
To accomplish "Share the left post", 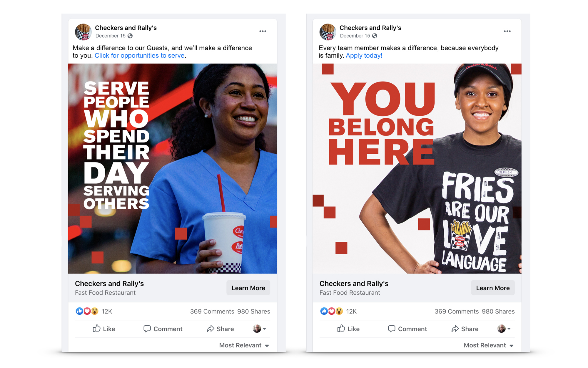I will point(220,329).
